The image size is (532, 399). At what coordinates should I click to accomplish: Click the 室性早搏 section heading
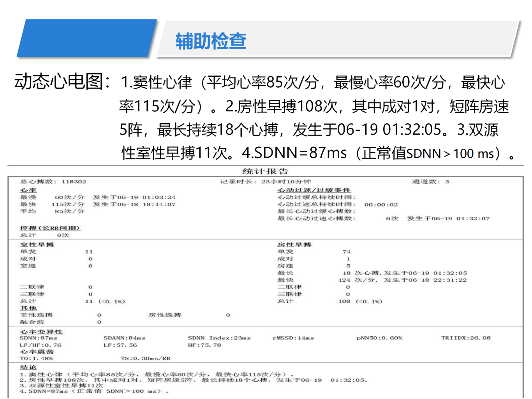[x=37, y=244]
